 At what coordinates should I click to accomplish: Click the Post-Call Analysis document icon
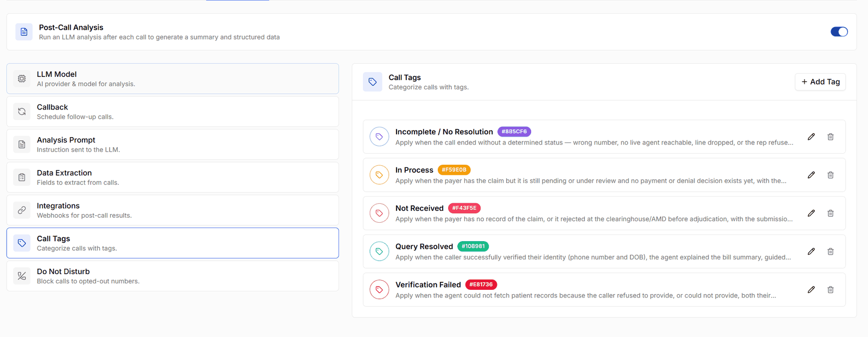24,32
